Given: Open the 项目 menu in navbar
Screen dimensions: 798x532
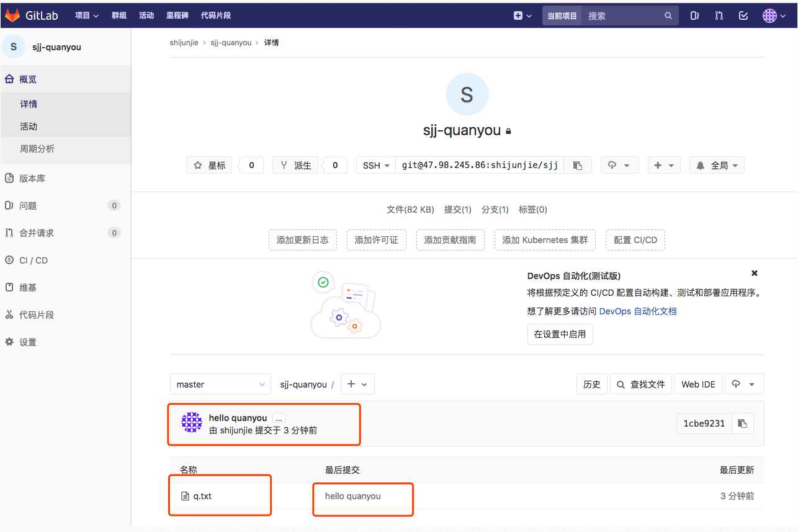Looking at the screenshot, I should (x=87, y=16).
